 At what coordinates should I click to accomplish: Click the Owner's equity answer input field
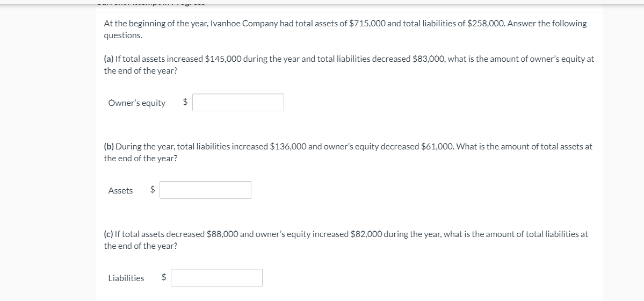tap(238, 102)
